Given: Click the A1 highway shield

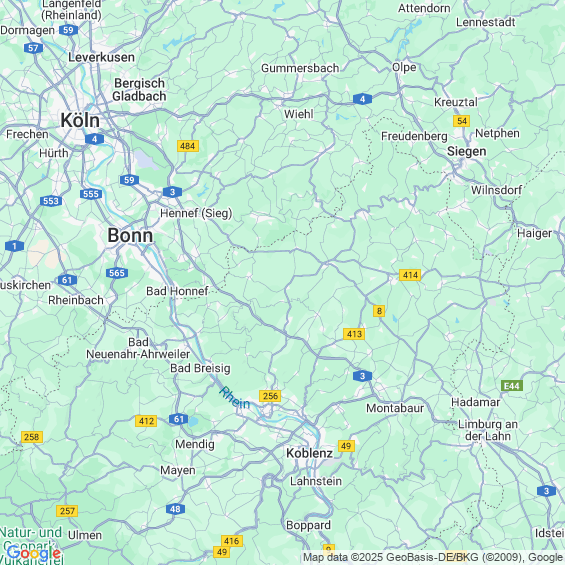Looking at the screenshot, I should coord(14,246).
